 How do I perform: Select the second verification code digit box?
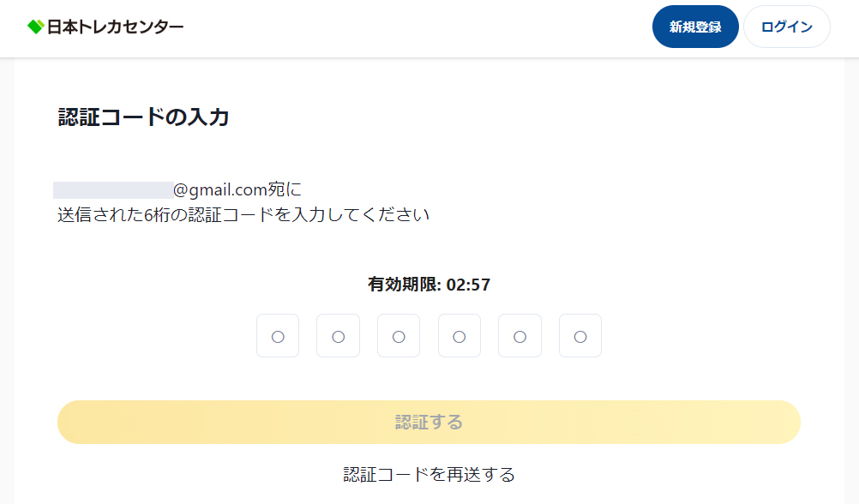click(x=338, y=336)
